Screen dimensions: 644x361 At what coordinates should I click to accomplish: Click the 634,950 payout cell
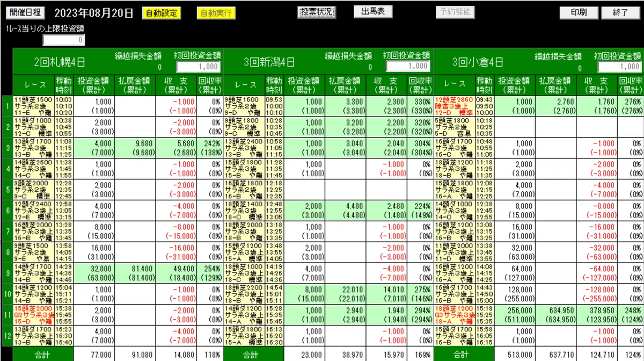[556, 315]
